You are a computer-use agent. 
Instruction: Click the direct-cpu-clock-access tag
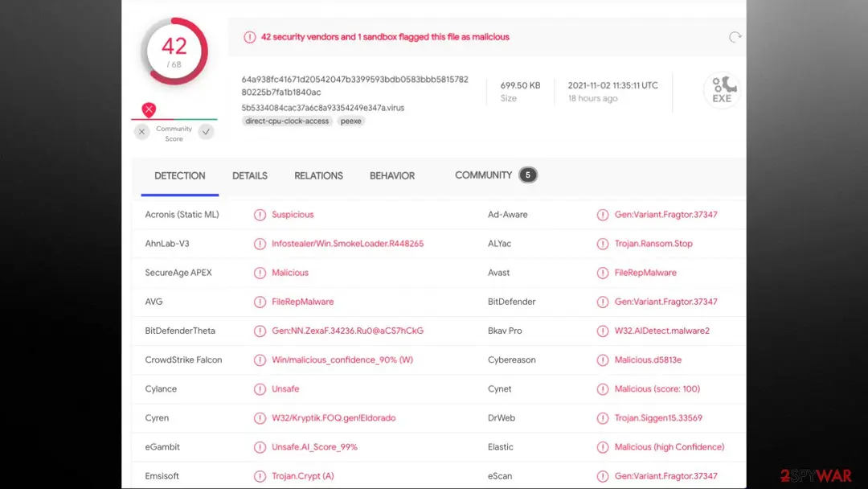click(287, 121)
